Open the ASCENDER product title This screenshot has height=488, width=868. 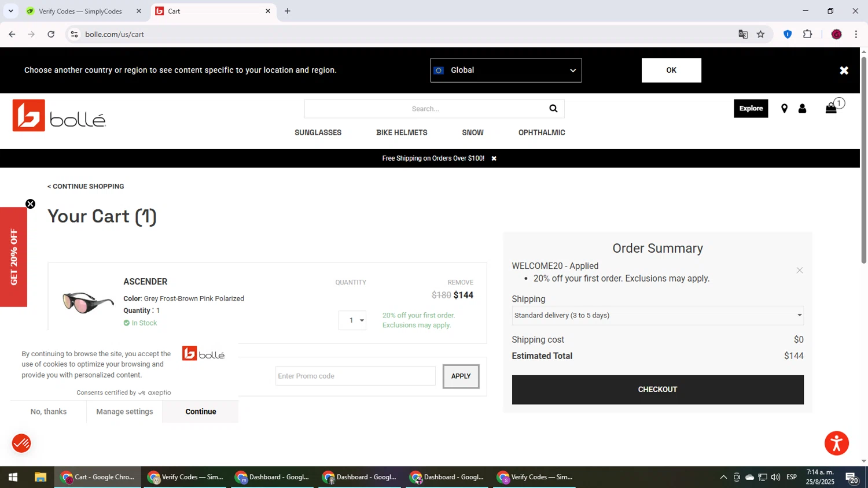tap(145, 282)
